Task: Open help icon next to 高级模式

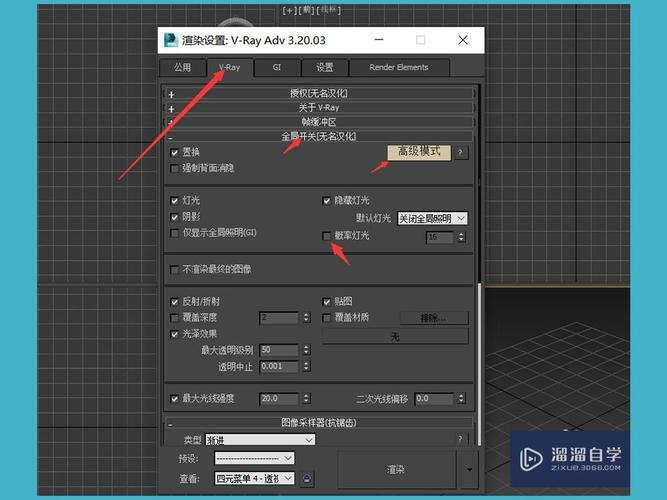Action: point(460,152)
